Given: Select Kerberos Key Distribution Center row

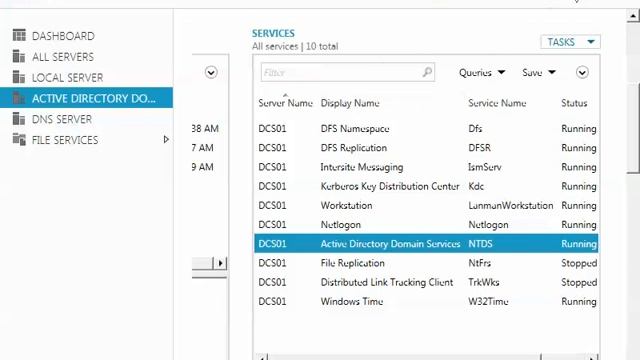Looking at the screenshot, I should coord(426,186).
